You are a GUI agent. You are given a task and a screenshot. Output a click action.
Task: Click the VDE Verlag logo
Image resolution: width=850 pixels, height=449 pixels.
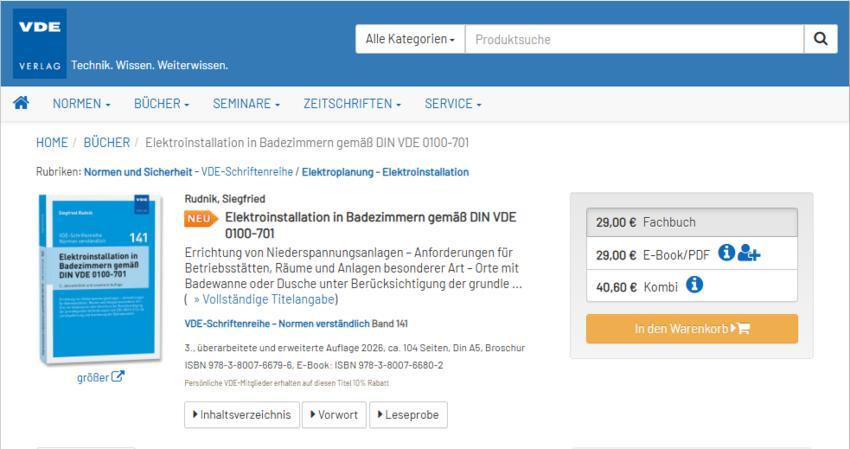[x=40, y=44]
